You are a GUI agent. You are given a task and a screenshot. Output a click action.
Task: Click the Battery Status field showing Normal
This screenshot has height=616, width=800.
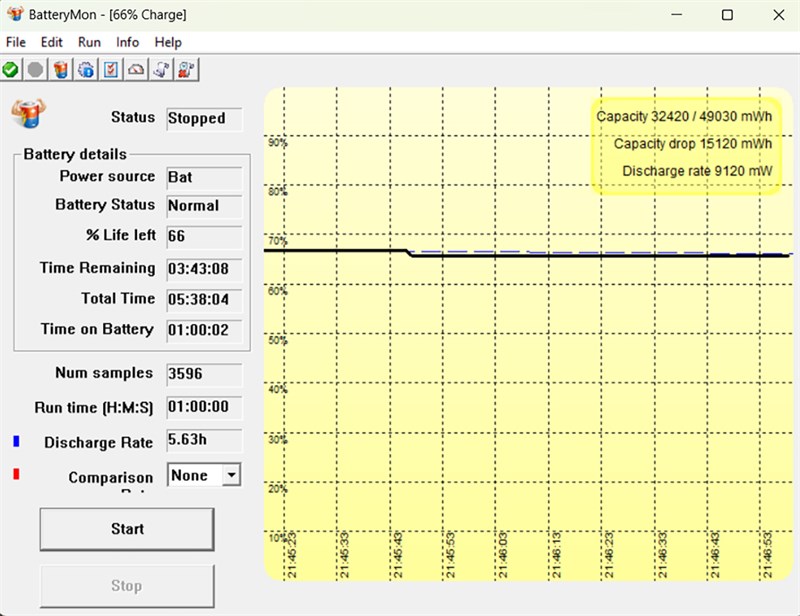click(x=204, y=206)
